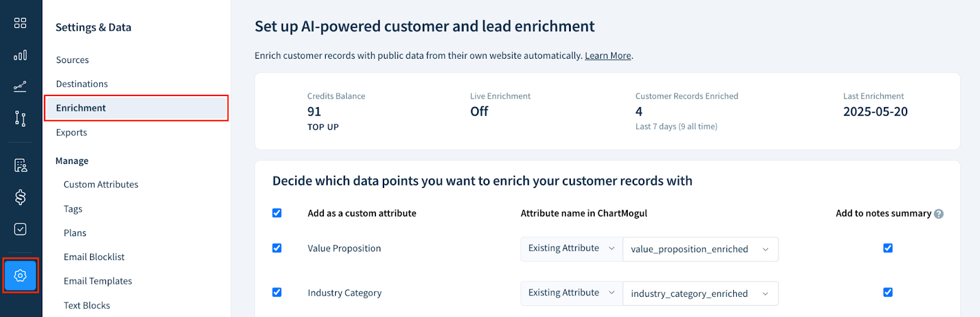Open the value_proposition_enriched attribute dropdown
Image resolution: width=980 pixels, height=317 pixels.
(x=701, y=249)
